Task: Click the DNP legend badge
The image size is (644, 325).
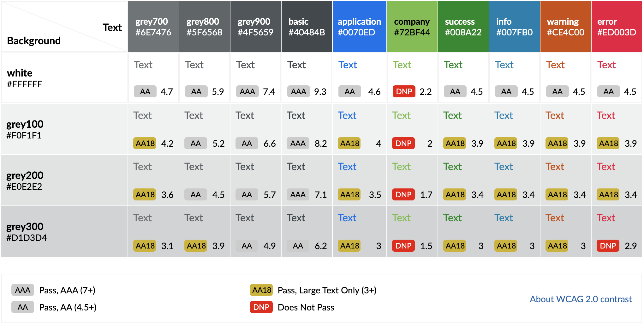Action: tap(261, 307)
